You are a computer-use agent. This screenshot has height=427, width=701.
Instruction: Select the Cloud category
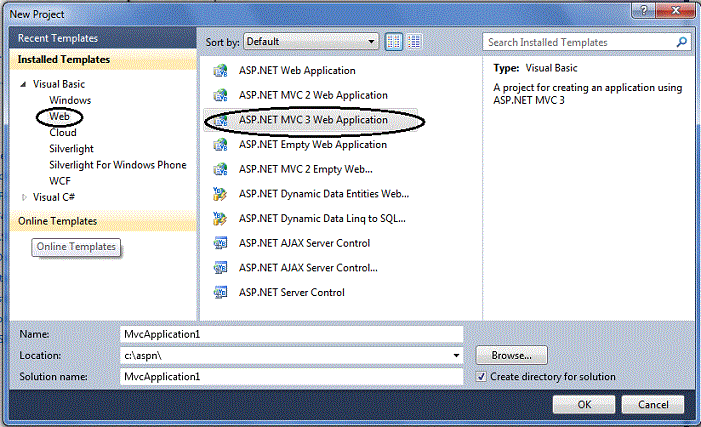(x=63, y=132)
